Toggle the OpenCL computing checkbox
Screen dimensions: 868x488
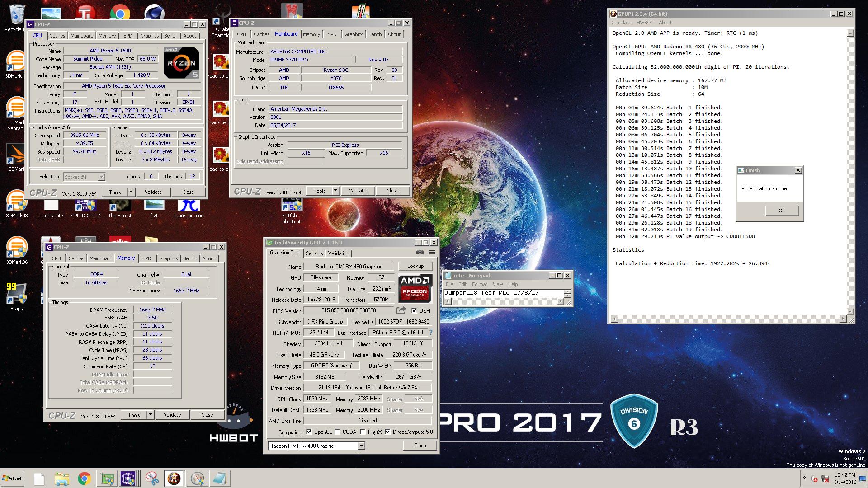[309, 432]
